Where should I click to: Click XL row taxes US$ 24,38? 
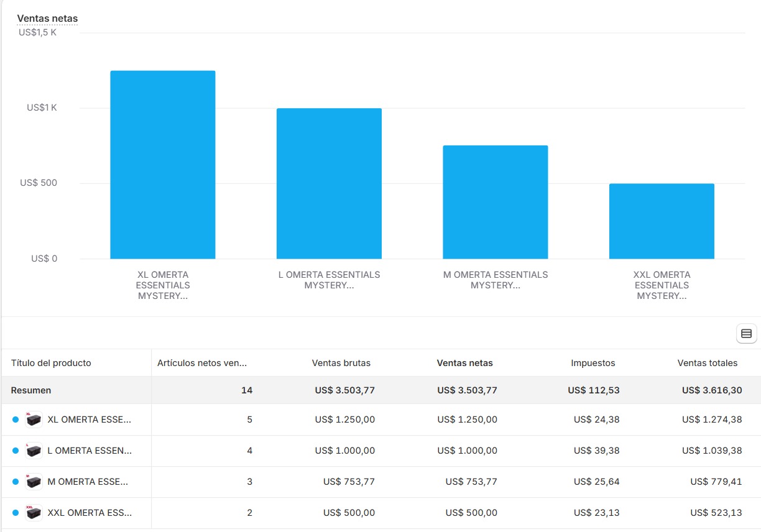tap(597, 420)
